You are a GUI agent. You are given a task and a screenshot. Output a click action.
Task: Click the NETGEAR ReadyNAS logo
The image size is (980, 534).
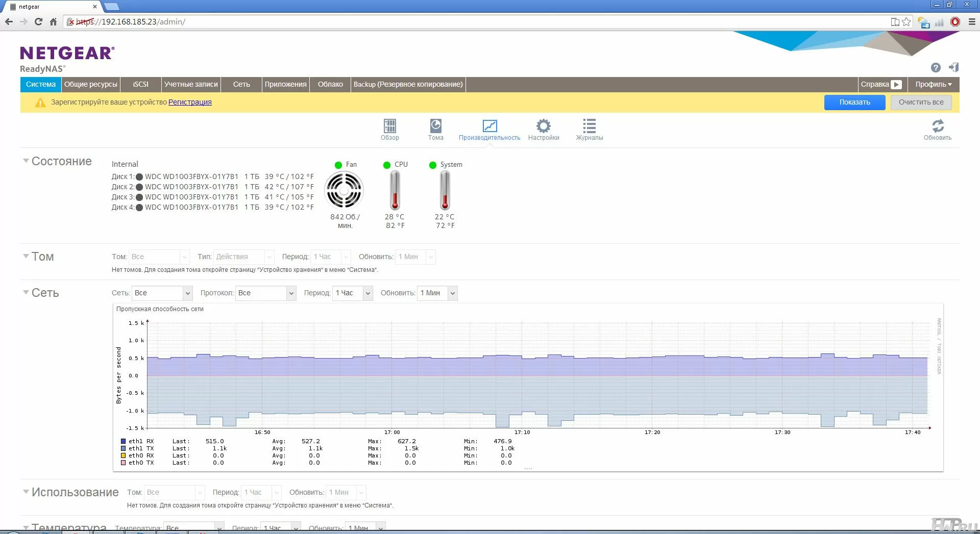pyautogui.click(x=67, y=60)
